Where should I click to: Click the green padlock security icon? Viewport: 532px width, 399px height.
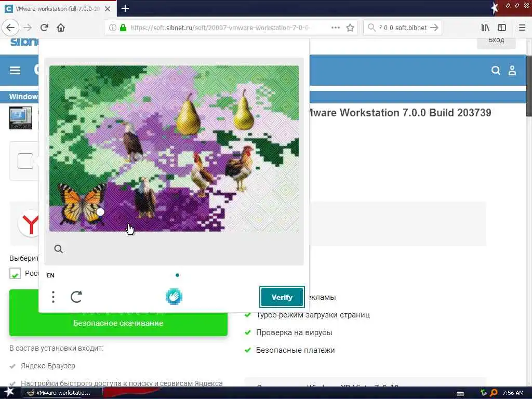123,28
